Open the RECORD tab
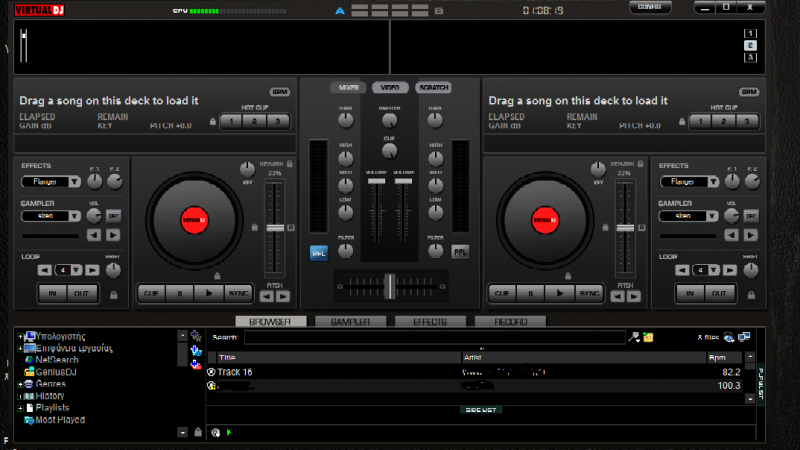This screenshot has height=450, width=800. pyautogui.click(x=510, y=322)
